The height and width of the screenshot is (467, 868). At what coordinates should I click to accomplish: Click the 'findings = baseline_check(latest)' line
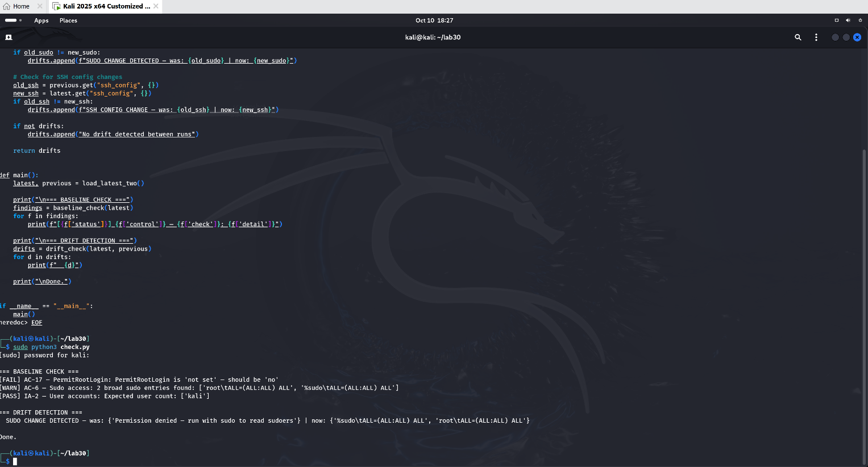[x=73, y=208]
